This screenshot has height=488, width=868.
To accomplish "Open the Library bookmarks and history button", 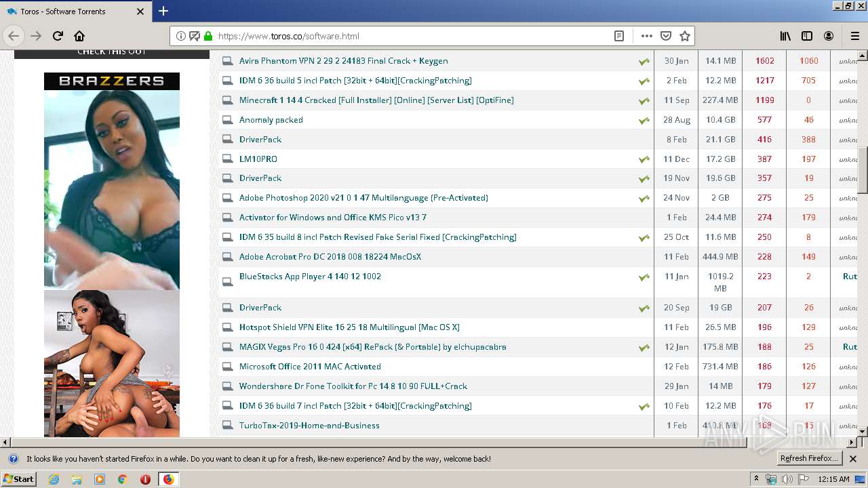I will pos(785,36).
